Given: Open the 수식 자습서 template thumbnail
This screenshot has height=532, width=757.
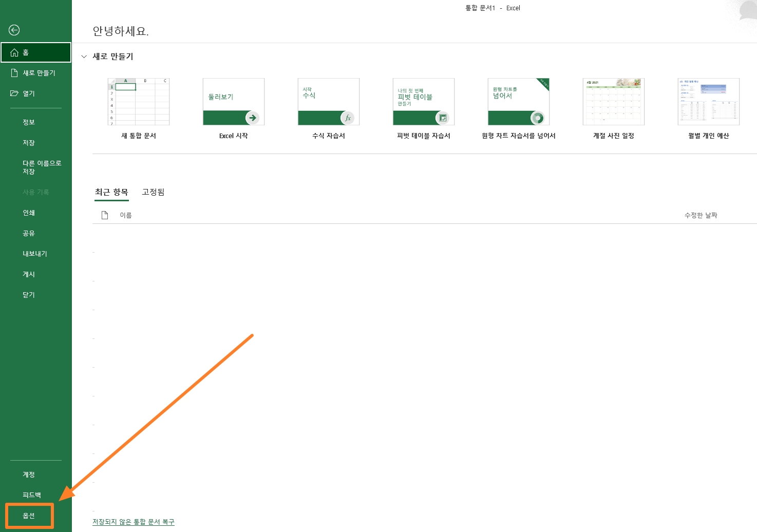Looking at the screenshot, I should (329, 102).
